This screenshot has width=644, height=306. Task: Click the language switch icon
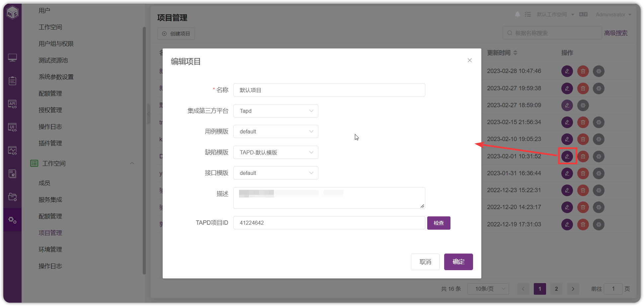583,14
